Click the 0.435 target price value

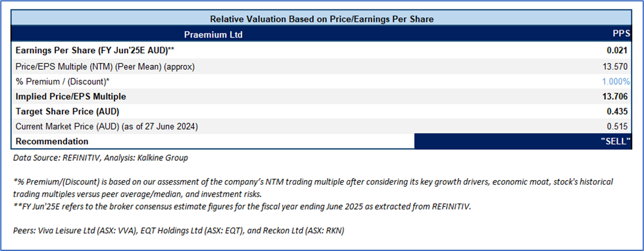(x=620, y=112)
